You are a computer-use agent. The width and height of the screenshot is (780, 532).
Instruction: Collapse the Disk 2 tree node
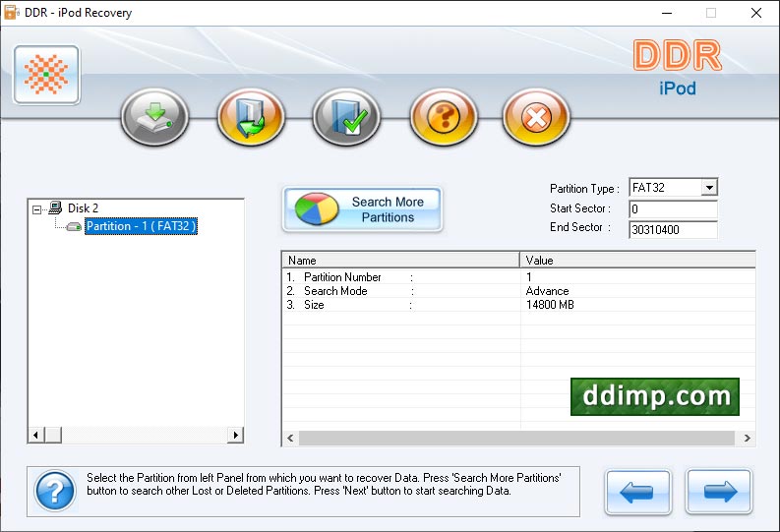pyautogui.click(x=36, y=209)
